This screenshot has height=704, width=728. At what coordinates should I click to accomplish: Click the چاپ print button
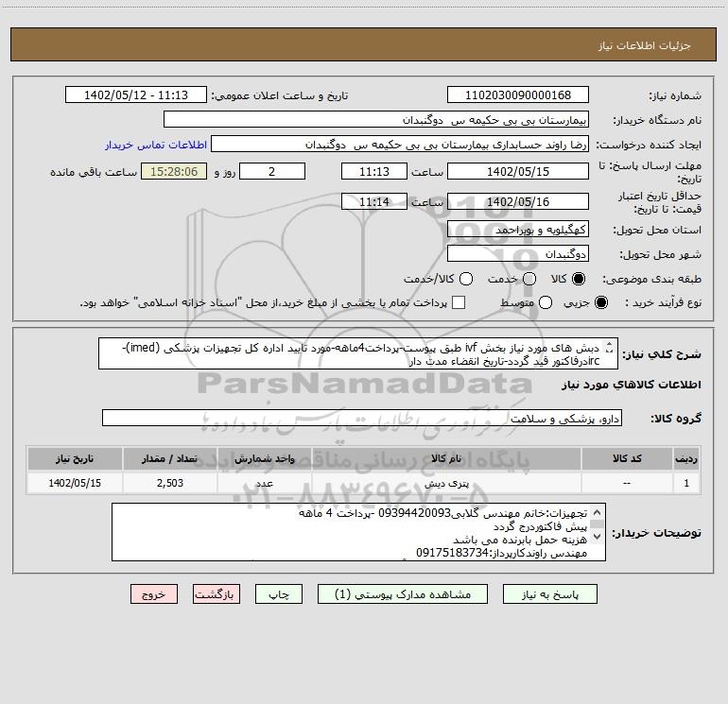pyautogui.click(x=279, y=594)
